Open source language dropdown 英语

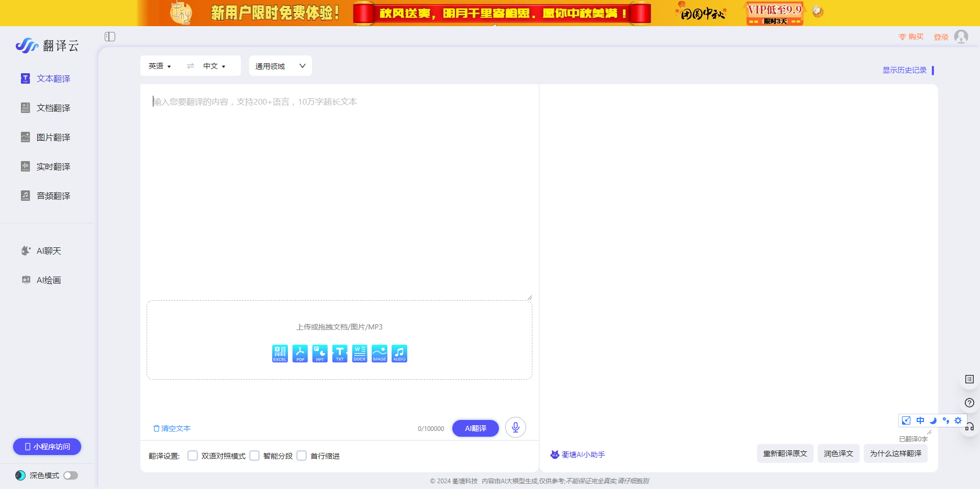[x=160, y=66]
